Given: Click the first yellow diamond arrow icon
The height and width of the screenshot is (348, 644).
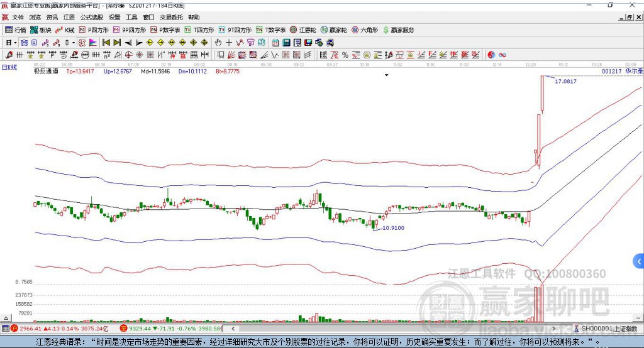Looking at the screenshot, I should [x=150, y=43].
